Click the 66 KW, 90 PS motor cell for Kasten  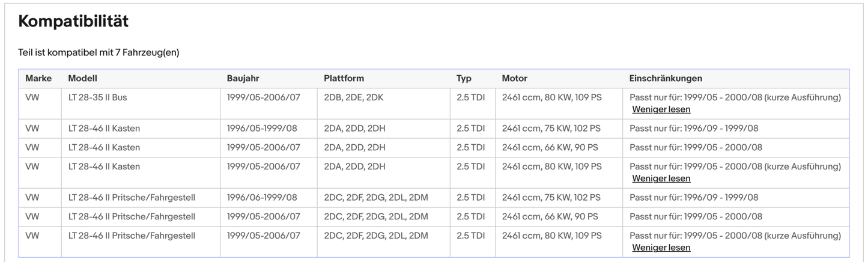[x=550, y=148]
